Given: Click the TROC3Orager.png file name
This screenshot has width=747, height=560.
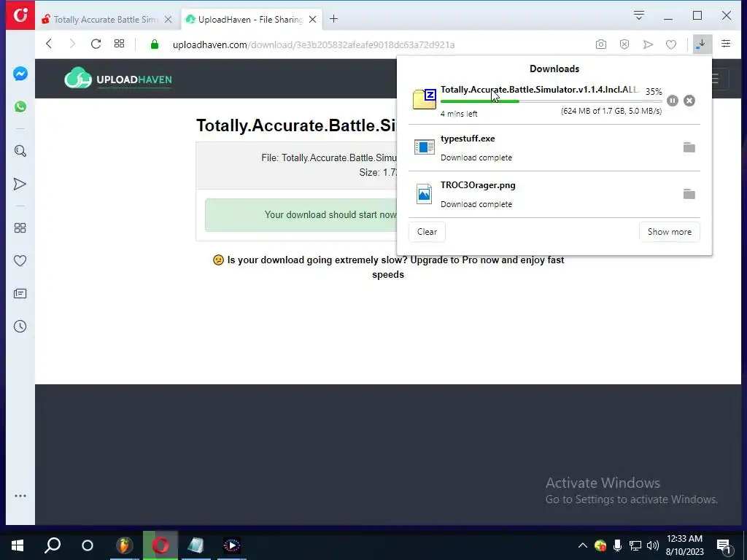Looking at the screenshot, I should [x=478, y=185].
